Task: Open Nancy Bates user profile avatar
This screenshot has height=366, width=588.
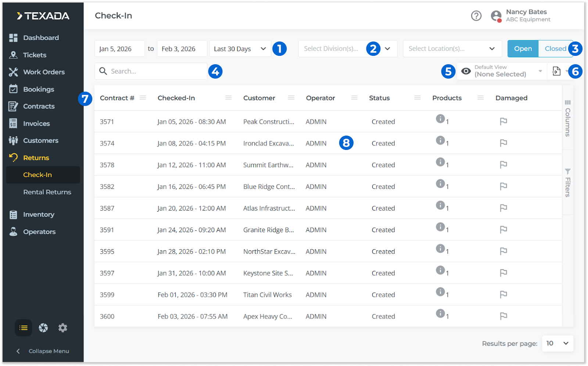Action: pyautogui.click(x=496, y=16)
